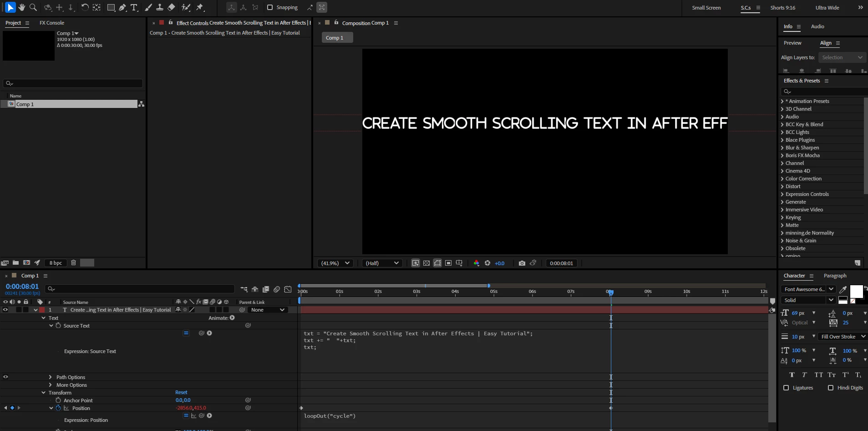Toggle the Source Text stopwatch

coord(58,325)
